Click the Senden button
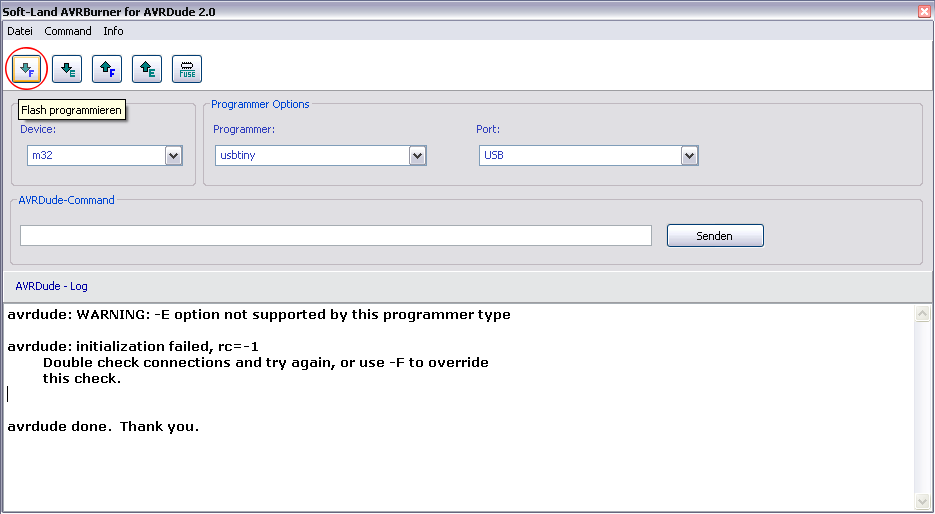 click(x=715, y=236)
